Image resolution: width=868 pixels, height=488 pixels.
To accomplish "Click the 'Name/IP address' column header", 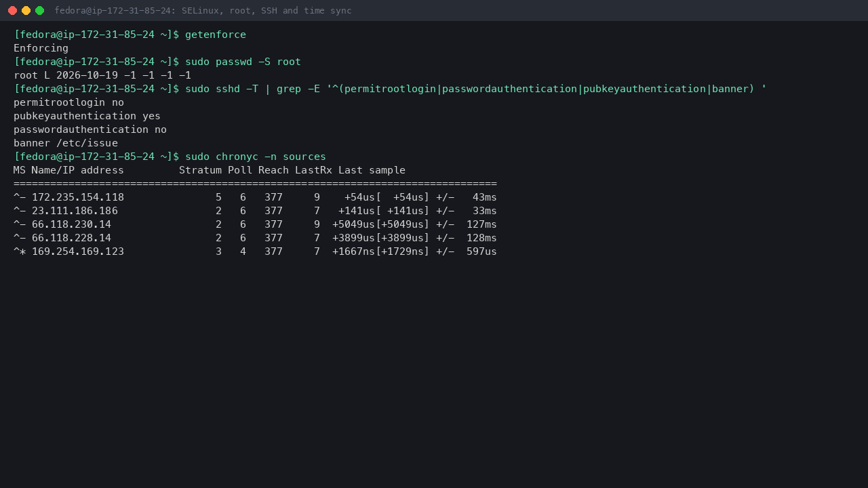I will [x=78, y=170].
